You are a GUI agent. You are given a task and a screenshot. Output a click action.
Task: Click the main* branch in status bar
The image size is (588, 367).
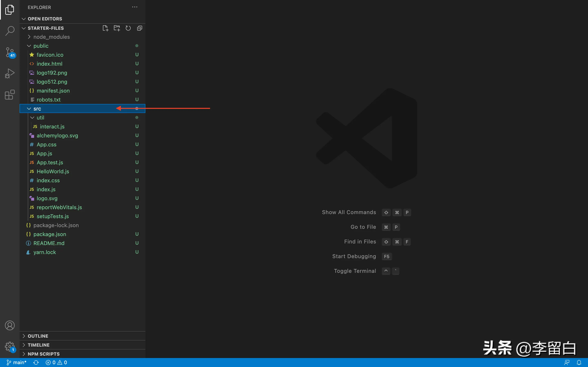click(17, 362)
